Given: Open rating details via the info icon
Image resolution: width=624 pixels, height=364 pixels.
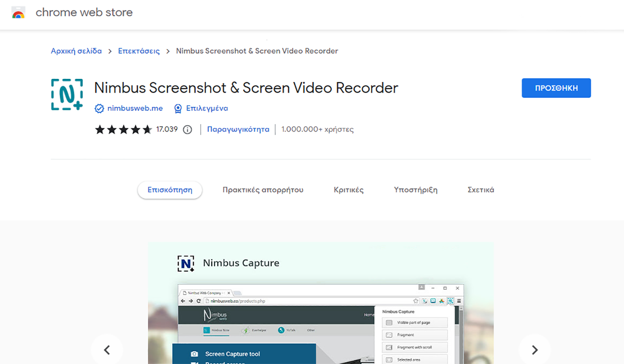Looking at the screenshot, I should pyautogui.click(x=187, y=130).
